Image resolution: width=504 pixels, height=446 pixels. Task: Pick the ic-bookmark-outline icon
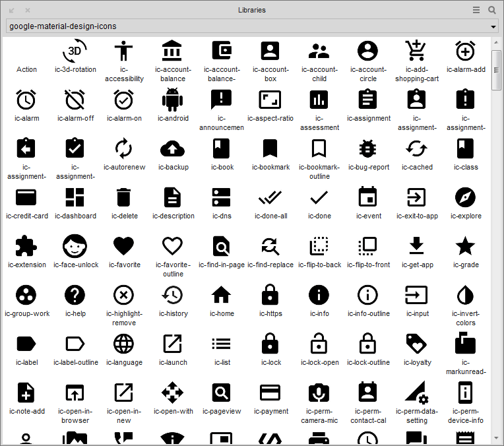pos(319,148)
